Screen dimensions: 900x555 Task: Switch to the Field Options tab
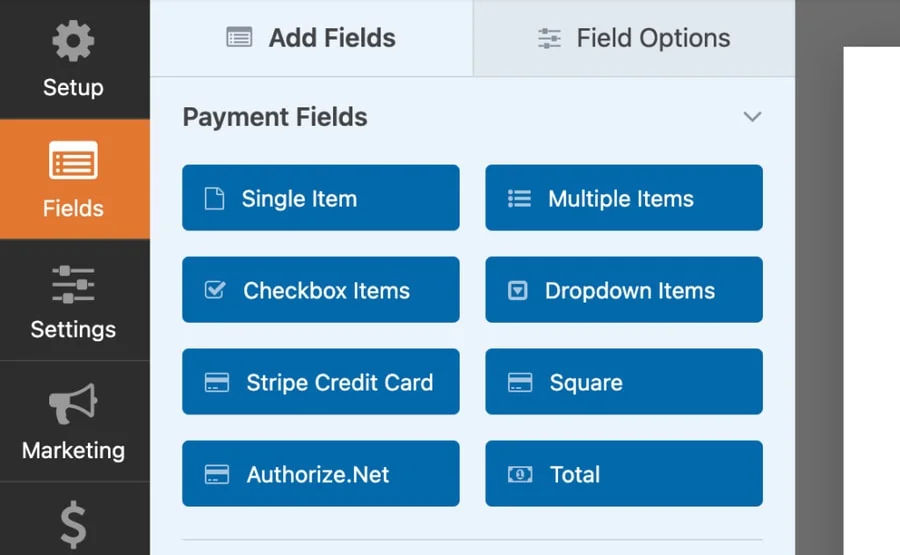634,39
